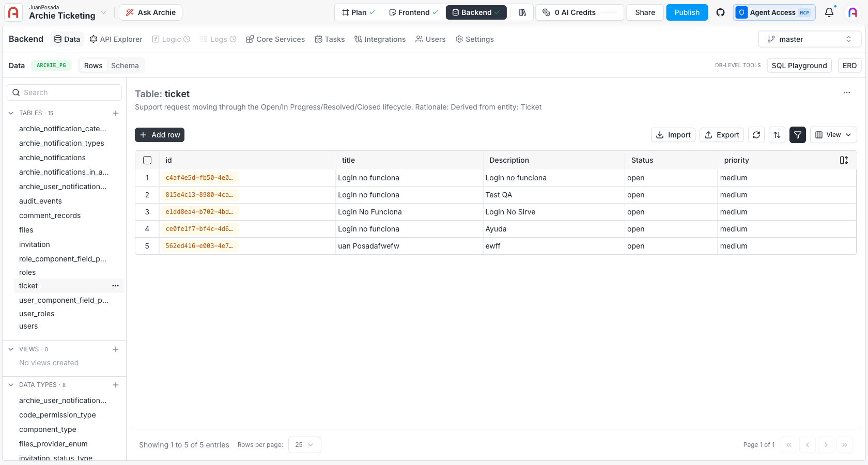Open the sort rows icon
This screenshot has width=868, height=465.
point(777,135)
